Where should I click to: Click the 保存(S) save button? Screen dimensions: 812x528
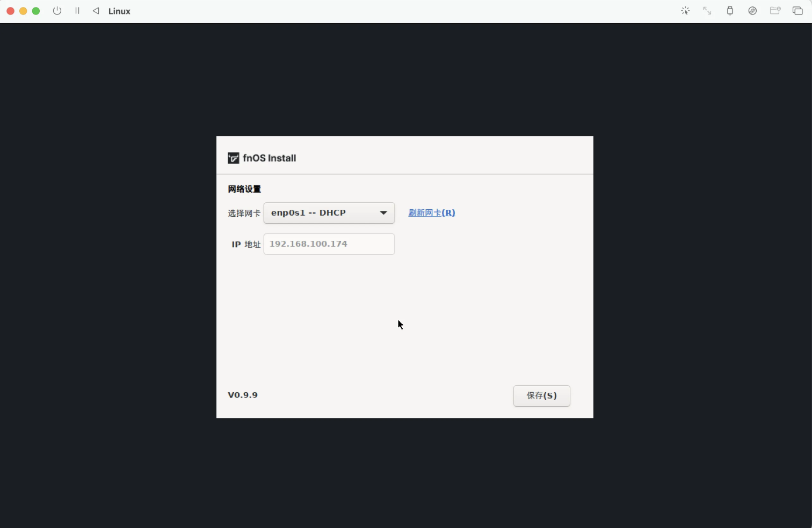click(x=541, y=396)
